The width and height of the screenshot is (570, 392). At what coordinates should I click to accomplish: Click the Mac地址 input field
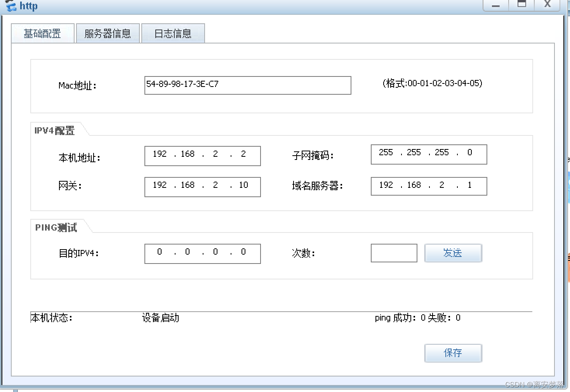[248, 85]
